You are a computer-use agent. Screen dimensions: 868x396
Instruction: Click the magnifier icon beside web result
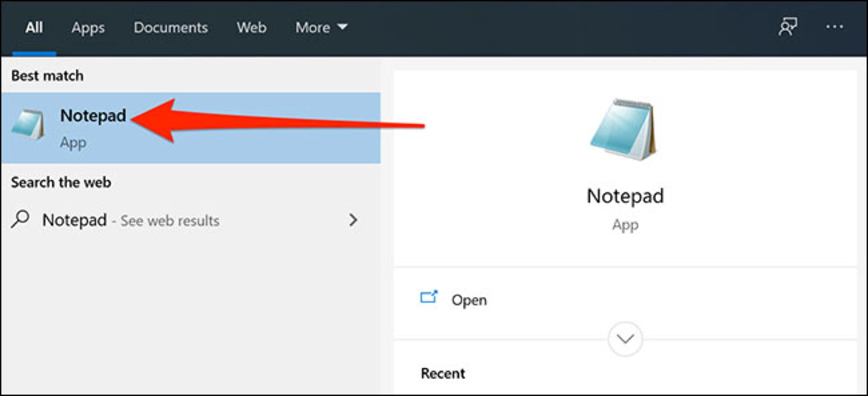20,219
